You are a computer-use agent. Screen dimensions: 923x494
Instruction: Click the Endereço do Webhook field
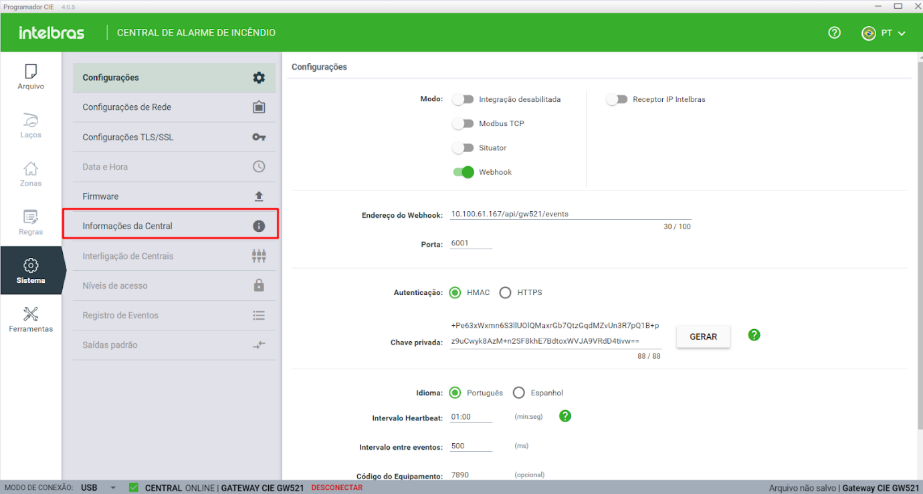pyautogui.click(x=570, y=214)
